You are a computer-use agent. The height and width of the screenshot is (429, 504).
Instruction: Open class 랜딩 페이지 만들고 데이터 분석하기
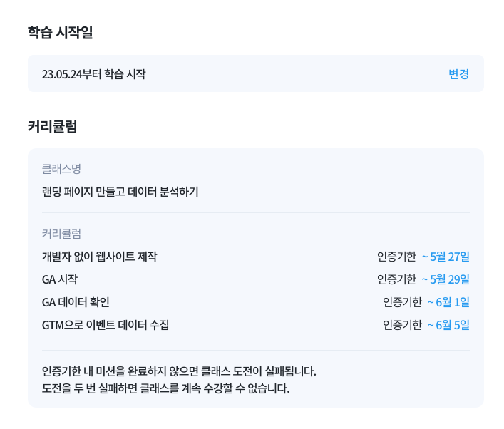(x=120, y=192)
